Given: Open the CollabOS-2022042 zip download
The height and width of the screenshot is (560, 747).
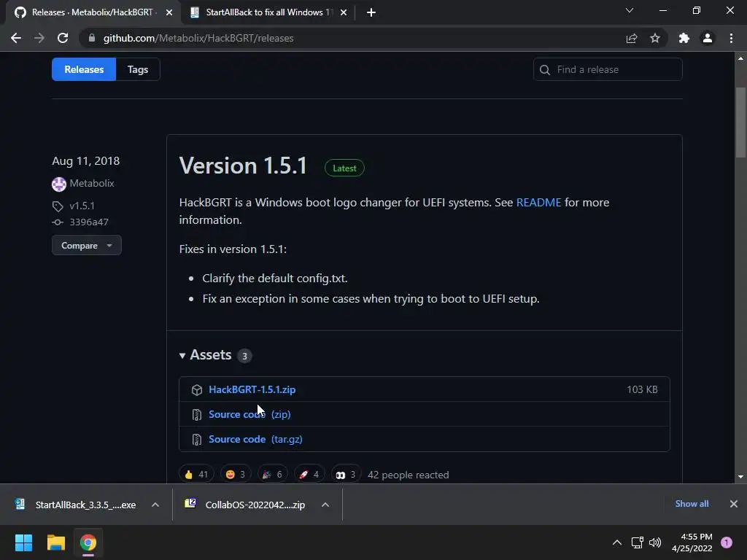Looking at the screenshot, I should (x=247, y=505).
